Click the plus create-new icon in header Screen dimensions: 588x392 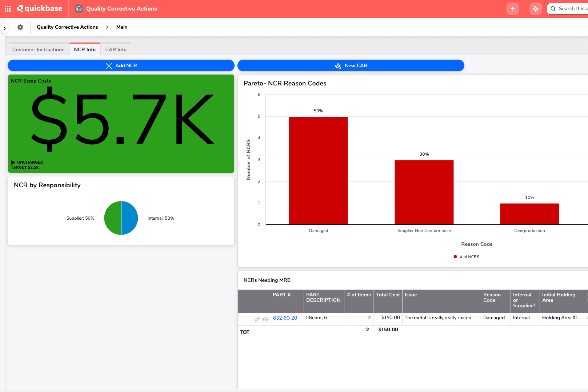512,9
